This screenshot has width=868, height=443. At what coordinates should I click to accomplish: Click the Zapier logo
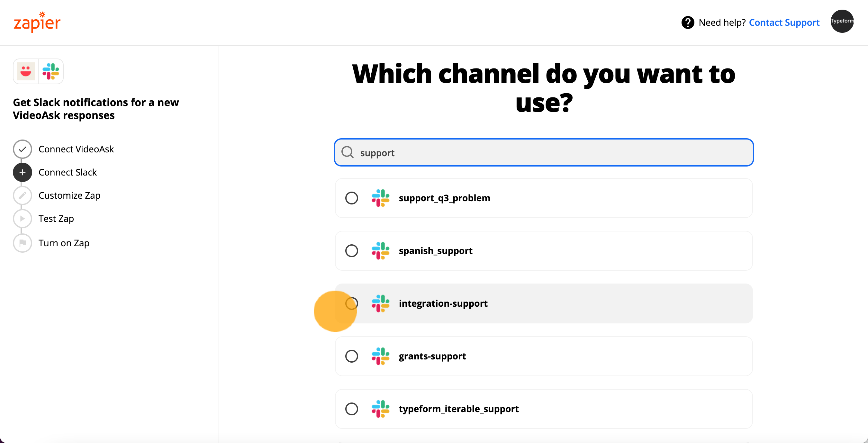click(x=37, y=22)
